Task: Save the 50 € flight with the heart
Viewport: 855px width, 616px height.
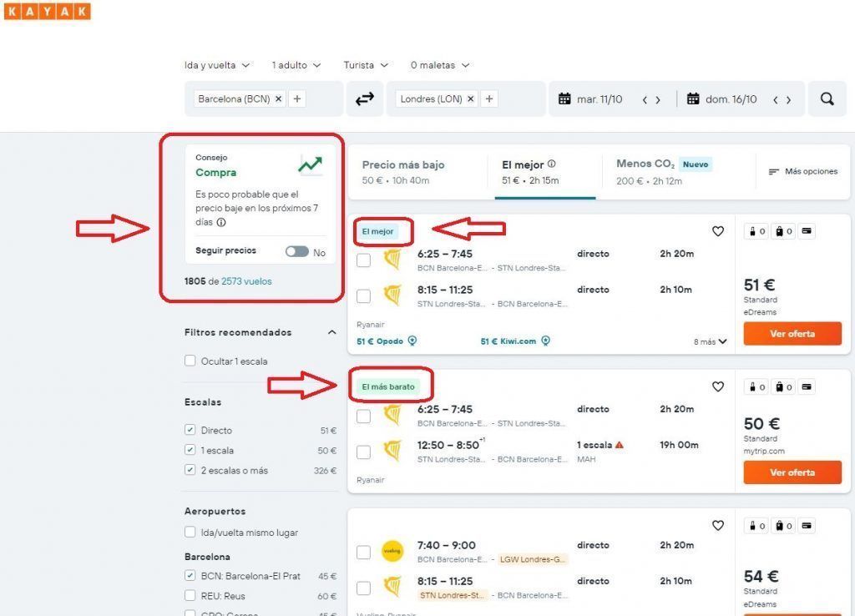Action: (718, 386)
